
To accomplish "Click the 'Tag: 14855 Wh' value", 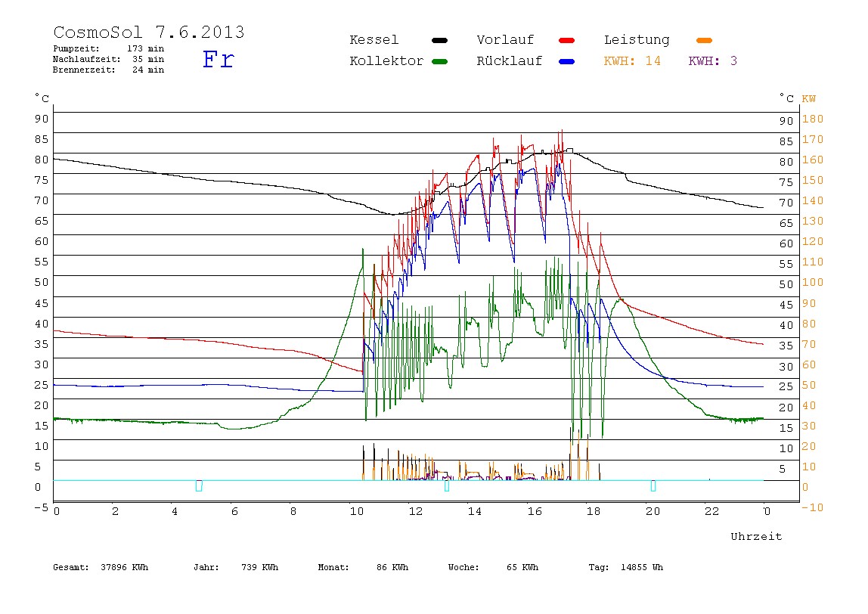I will (x=625, y=567).
